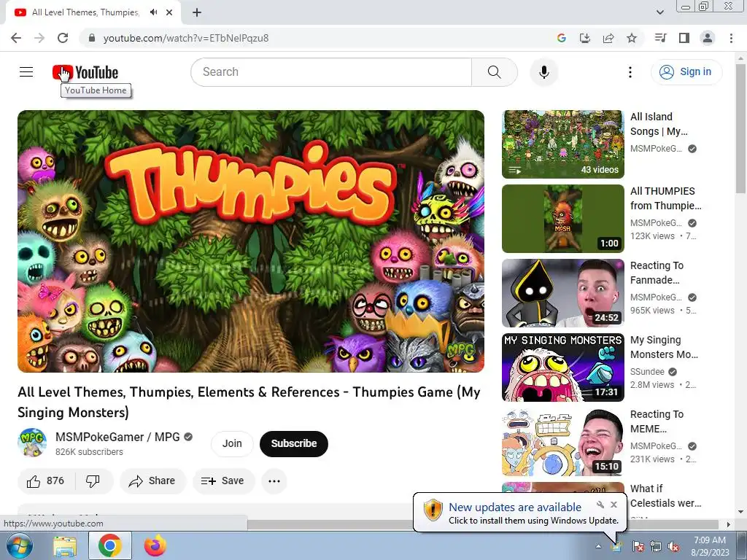
Task: Open the tab search chevron
Action: (659, 12)
